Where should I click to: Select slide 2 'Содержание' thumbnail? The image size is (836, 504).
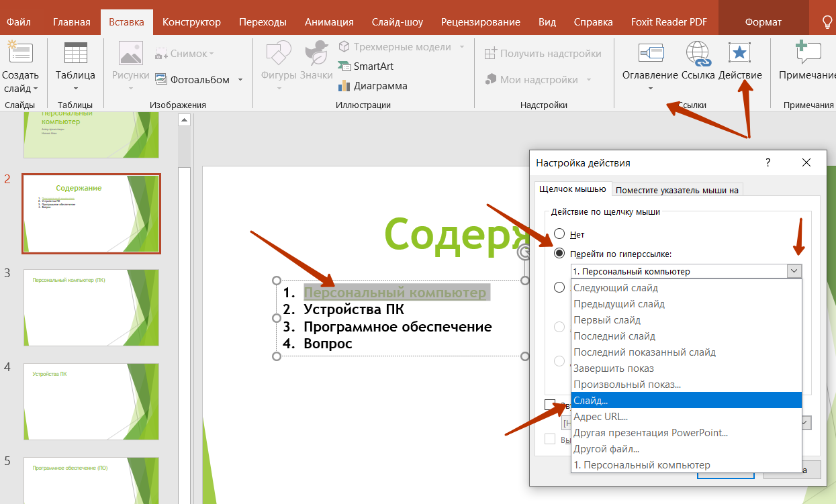point(91,213)
